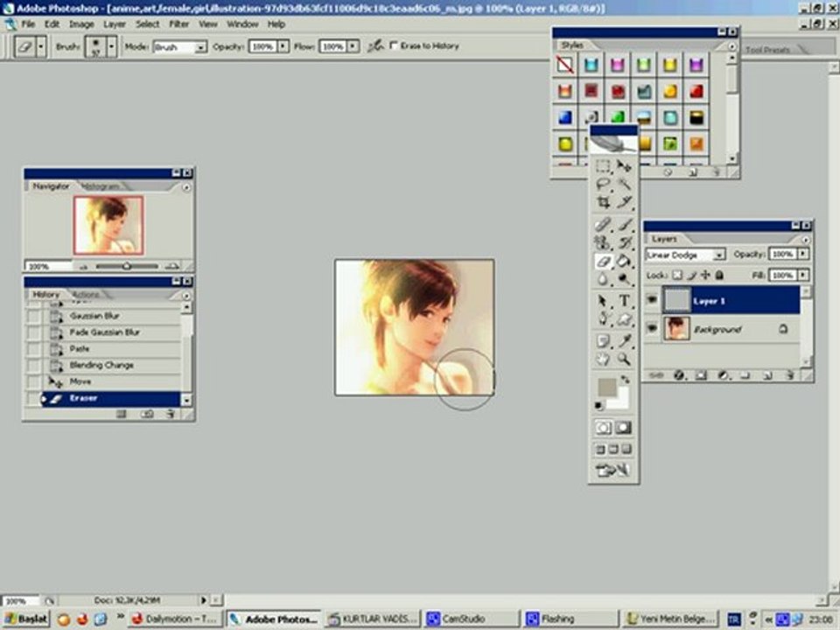Select the Blending Change history state
The width and height of the screenshot is (840, 630).
tap(103, 366)
